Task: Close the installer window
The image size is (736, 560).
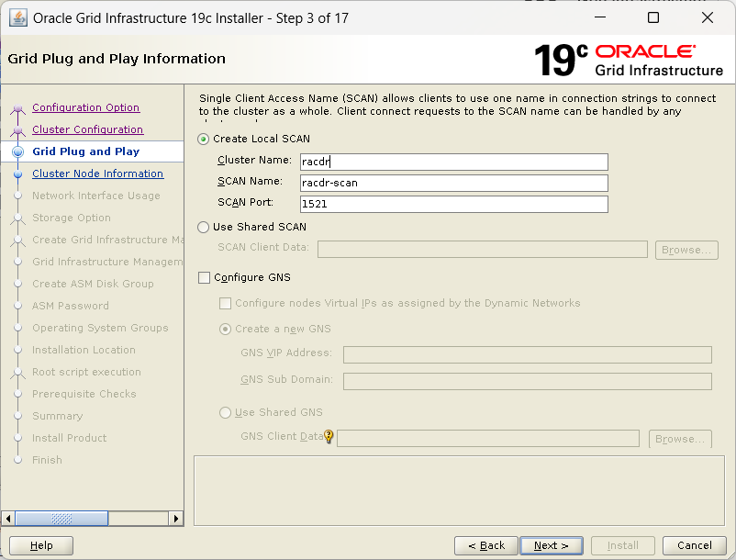Action: [708, 17]
